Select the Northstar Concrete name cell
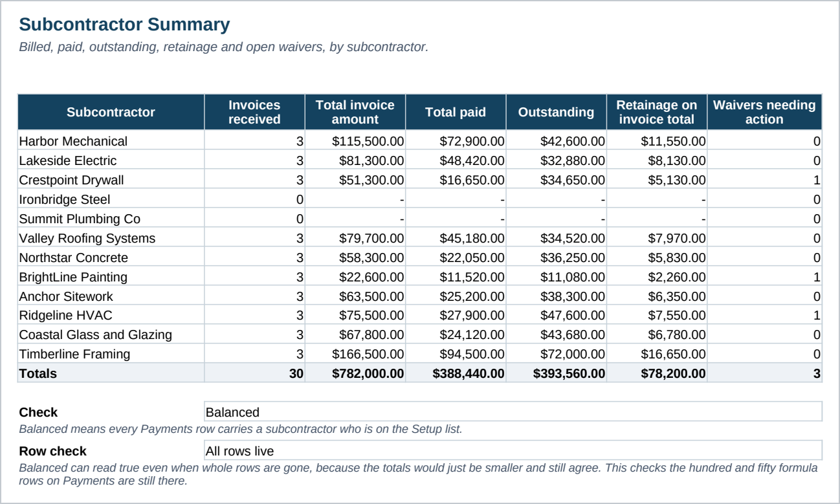 [x=111, y=257]
